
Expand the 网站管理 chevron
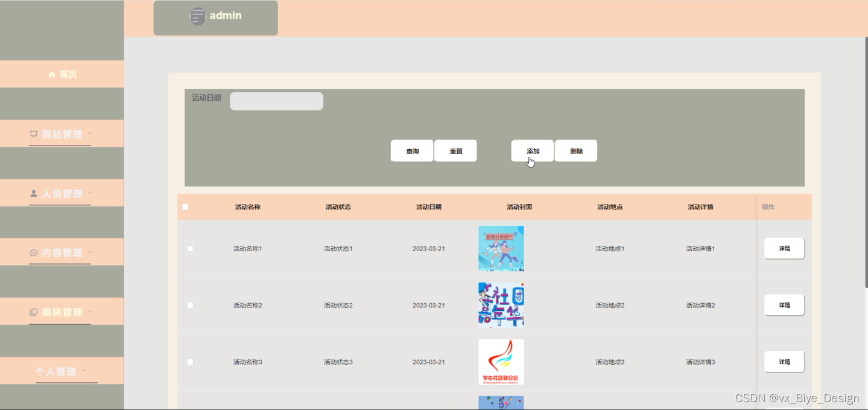pyautogui.click(x=90, y=133)
